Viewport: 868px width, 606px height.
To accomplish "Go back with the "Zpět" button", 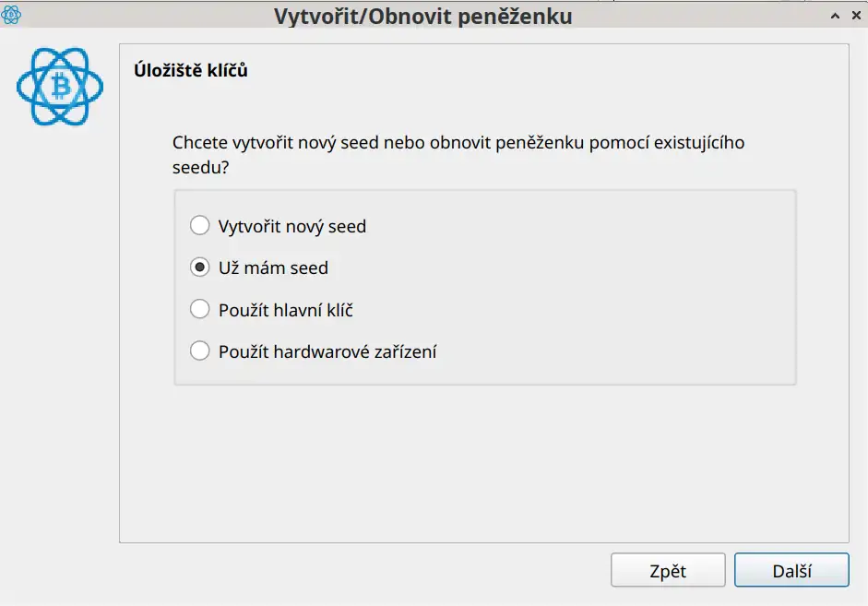I will [x=667, y=570].
